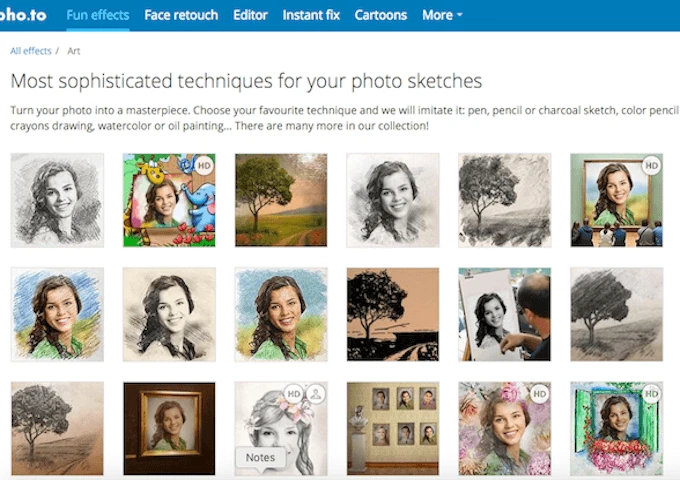Switch to Face retouch tab
Screen dimensions: 680x480
tap(182, 15)
